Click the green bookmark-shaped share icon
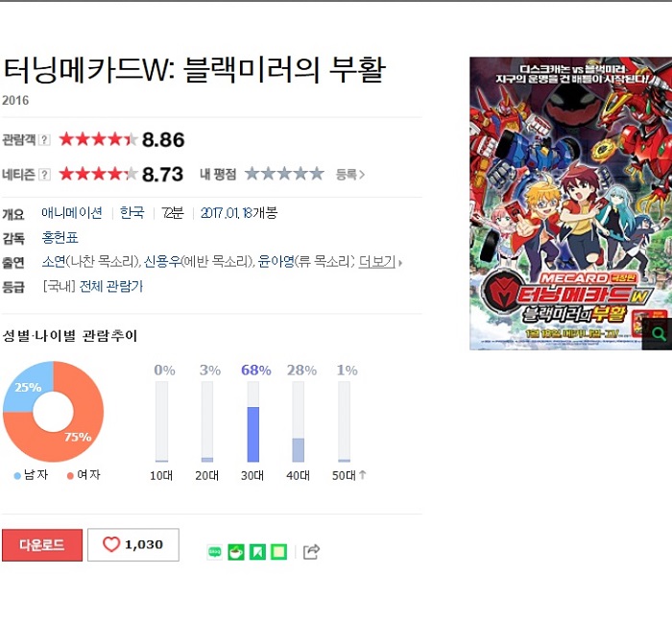The width and height of the screenshot is (672, 623). (257, 552)
